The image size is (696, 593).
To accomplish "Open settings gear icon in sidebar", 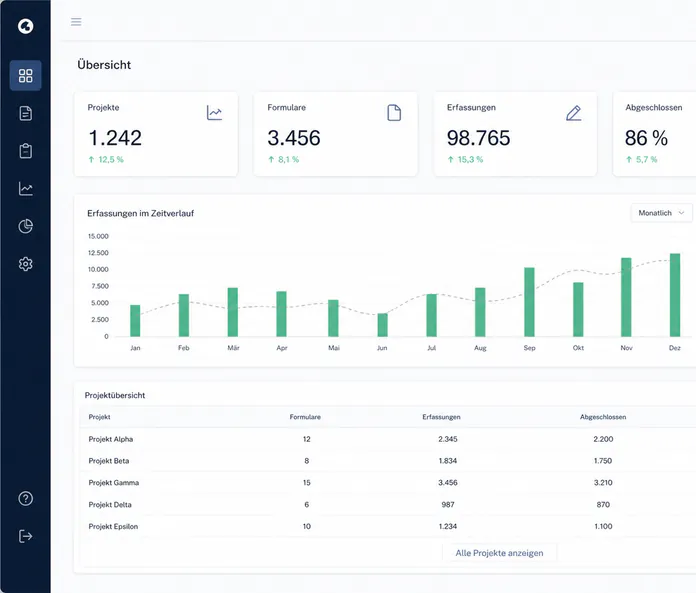I will tap(25, 264).
